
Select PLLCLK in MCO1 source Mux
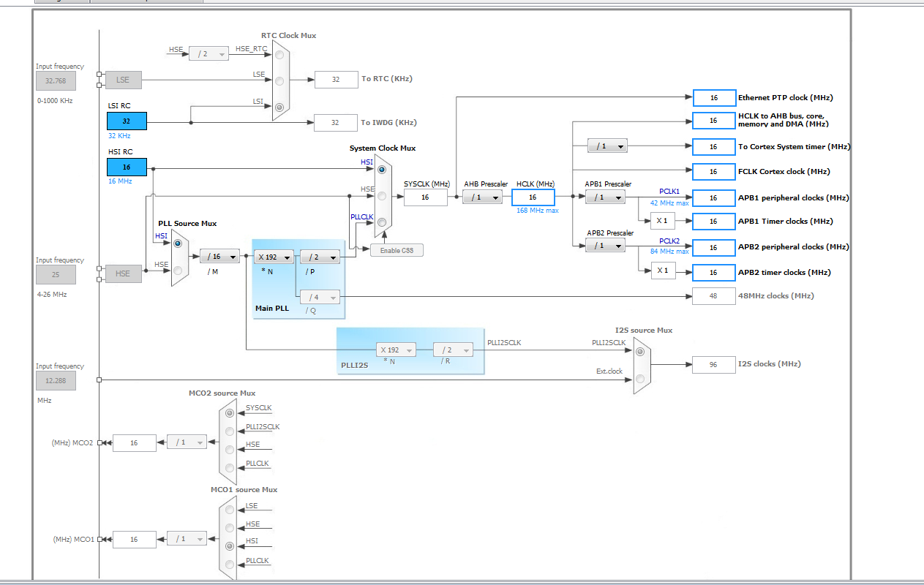[x=230, y=564]
